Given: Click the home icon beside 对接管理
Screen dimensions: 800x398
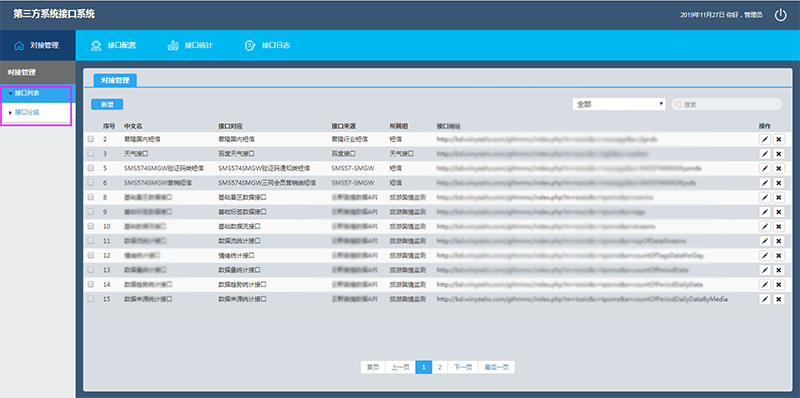Looking at the screenshot, I should coord(19,45).
